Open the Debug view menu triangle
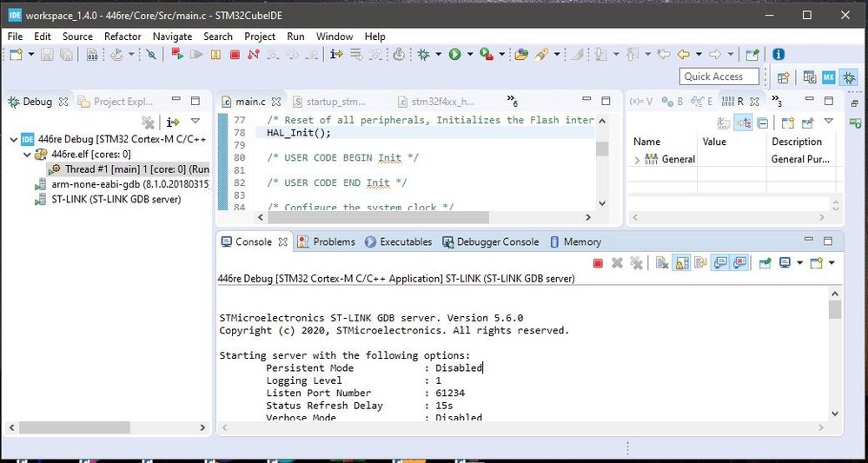Viewport: 868px width, 463px height. (195, 121)
